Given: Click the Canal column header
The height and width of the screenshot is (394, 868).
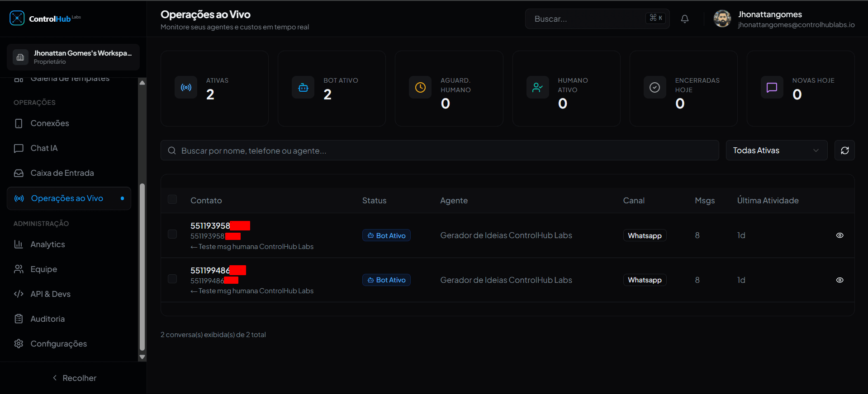Looking at the screenshot, I should tap(634, 201).
